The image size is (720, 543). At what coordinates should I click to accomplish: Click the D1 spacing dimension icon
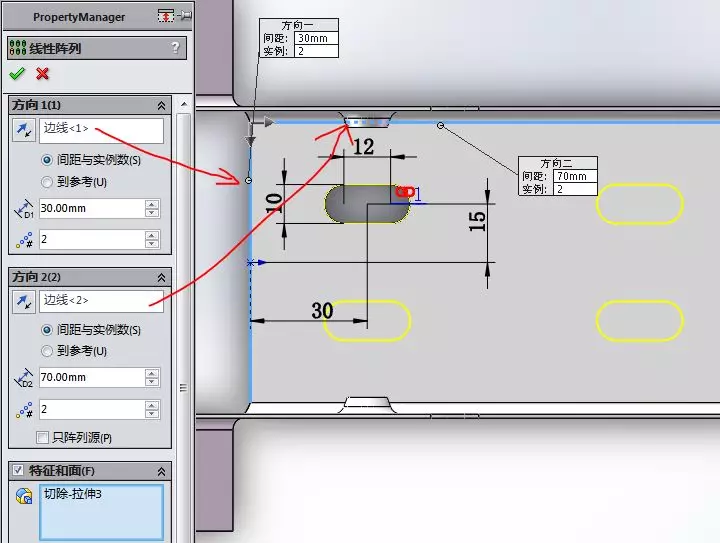[x=23, y=209]
